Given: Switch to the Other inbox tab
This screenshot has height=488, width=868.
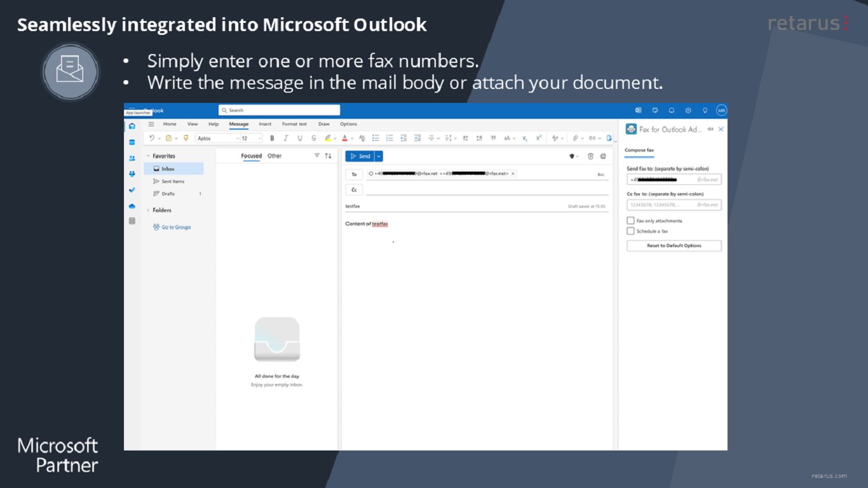Looking at the screenshot, I should (x=275, y=156).
